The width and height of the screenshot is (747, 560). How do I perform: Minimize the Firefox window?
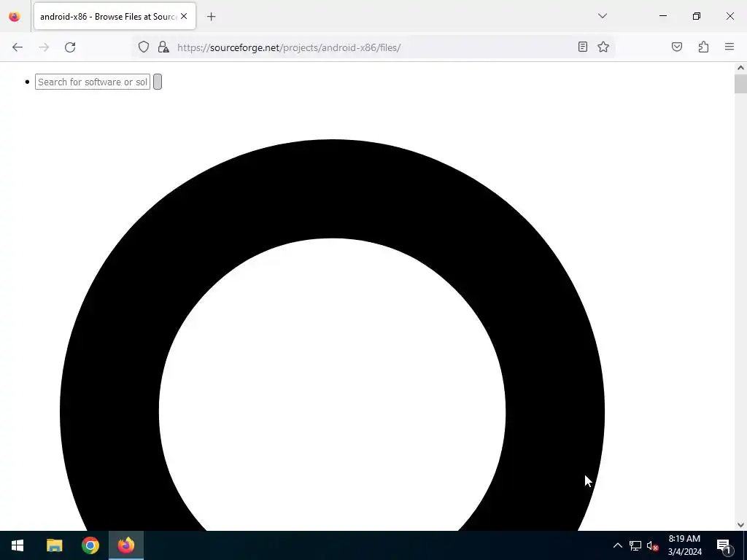pos(662,16)
